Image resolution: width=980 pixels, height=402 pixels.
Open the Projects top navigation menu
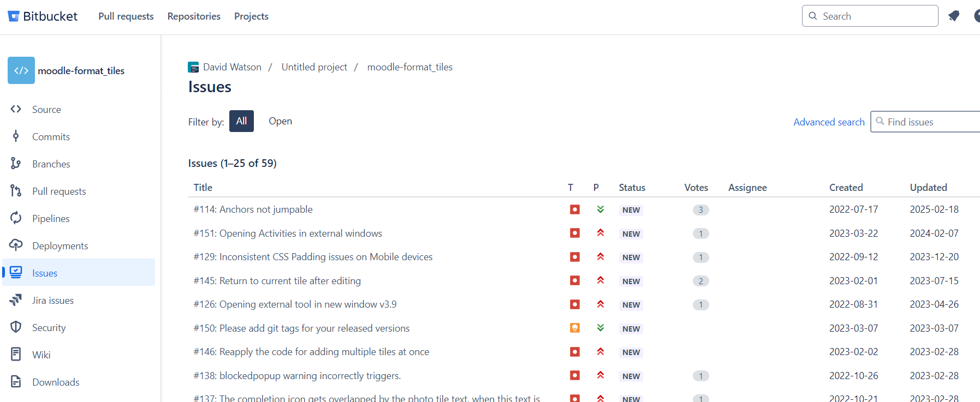tap(251, 16)
